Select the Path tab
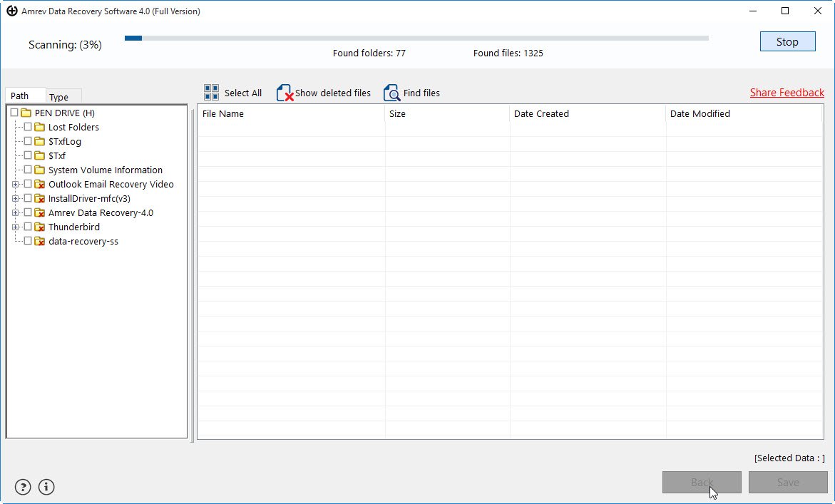This screenshot has width=835, height=504. (21, 94)
